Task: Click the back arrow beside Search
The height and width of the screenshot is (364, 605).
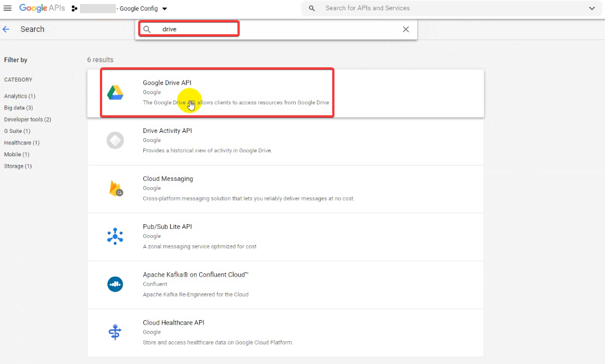Action: [6, 29]
